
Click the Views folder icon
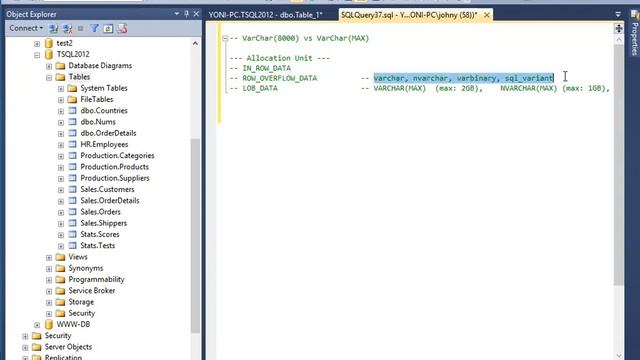tap(60, 257)
